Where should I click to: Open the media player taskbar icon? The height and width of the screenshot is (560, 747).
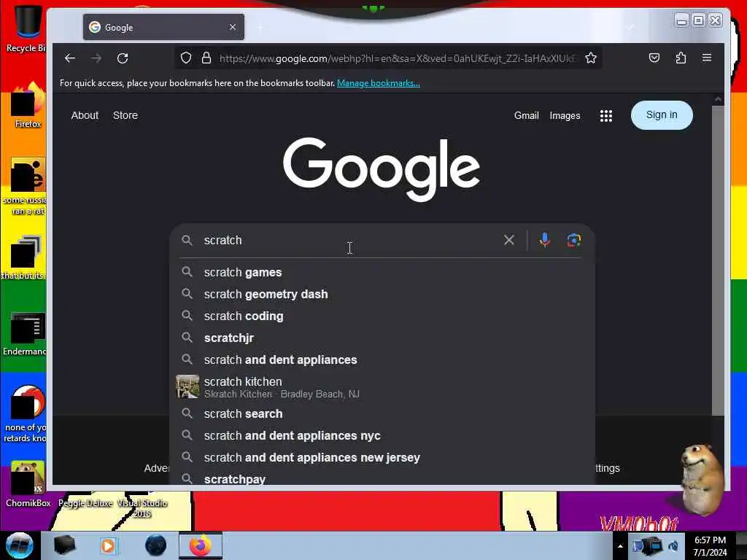[108, 545]
